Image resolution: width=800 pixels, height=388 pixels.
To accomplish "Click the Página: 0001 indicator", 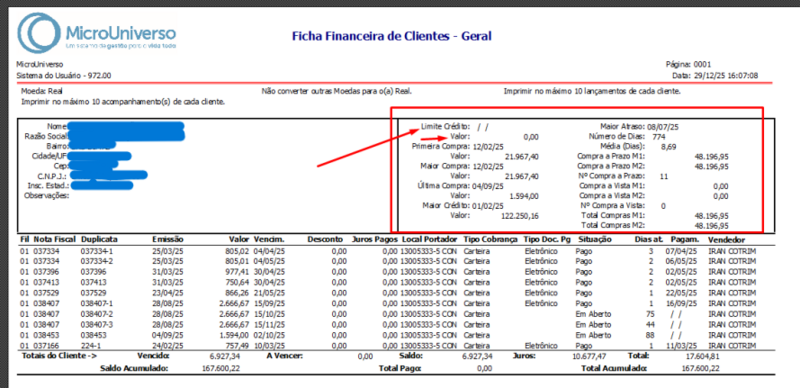I will point(688,64).
